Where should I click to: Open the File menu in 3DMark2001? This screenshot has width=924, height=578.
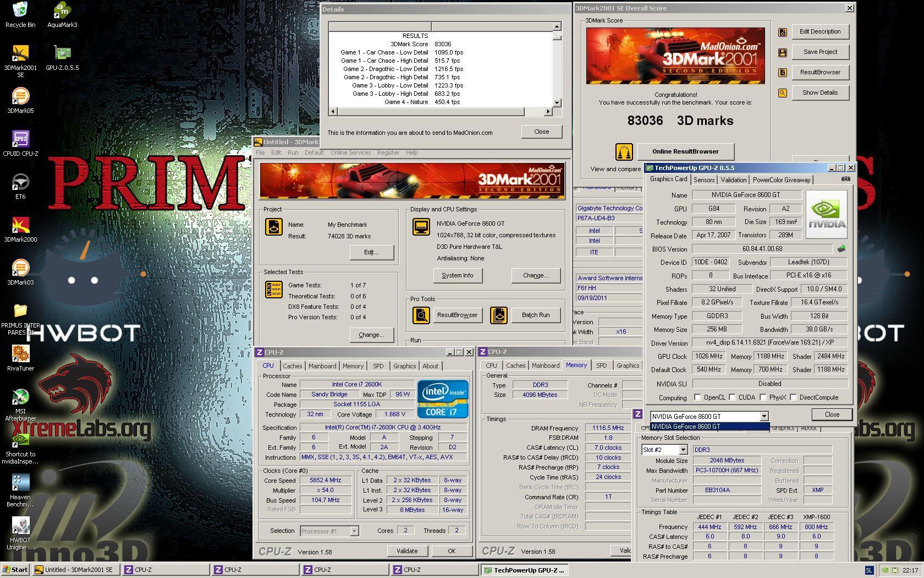260,152
